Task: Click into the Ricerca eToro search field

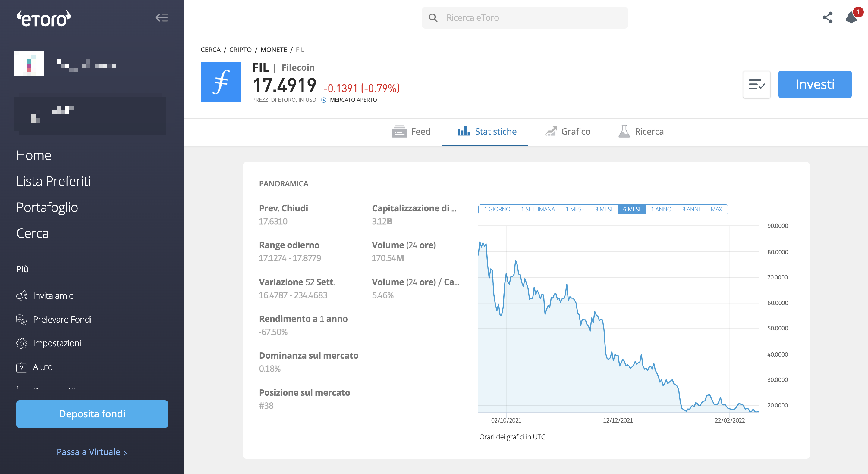Action: [525, 18]
